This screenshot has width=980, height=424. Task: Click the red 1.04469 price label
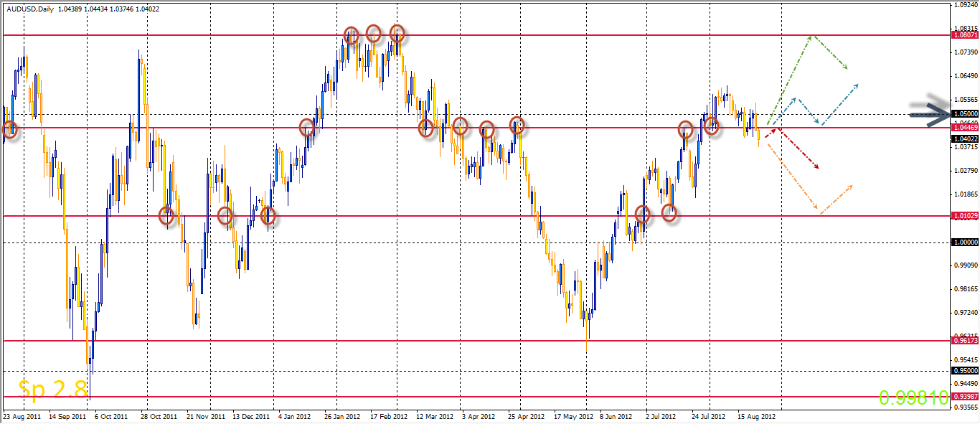963,128
